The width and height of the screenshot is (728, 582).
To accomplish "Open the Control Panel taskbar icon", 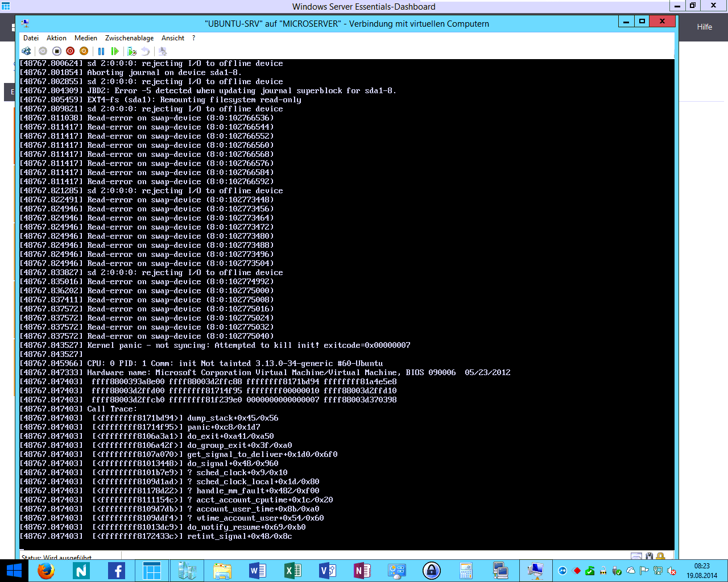I will click(x=397, y=571).
